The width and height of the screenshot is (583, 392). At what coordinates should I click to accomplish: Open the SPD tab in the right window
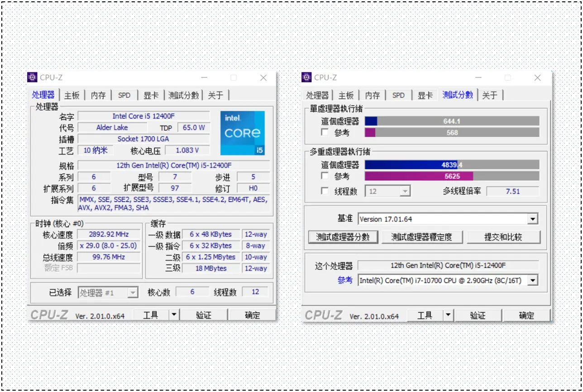(398, 95)
